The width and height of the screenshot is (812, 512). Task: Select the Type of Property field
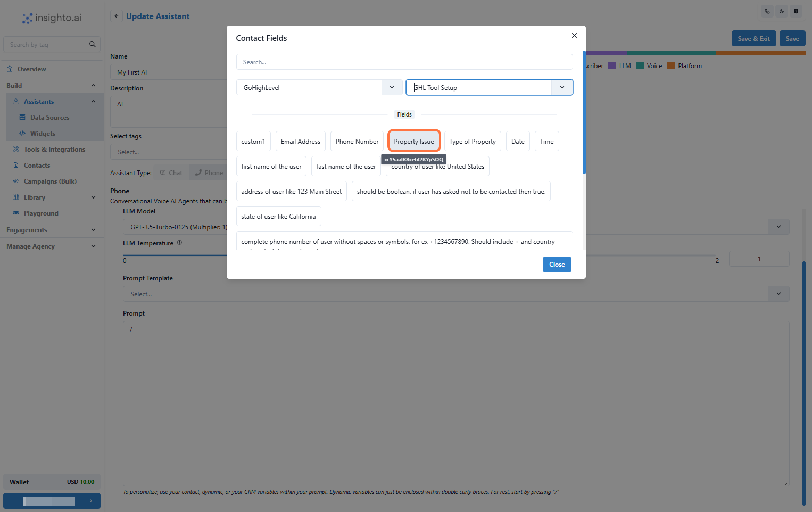coord(473,141)
